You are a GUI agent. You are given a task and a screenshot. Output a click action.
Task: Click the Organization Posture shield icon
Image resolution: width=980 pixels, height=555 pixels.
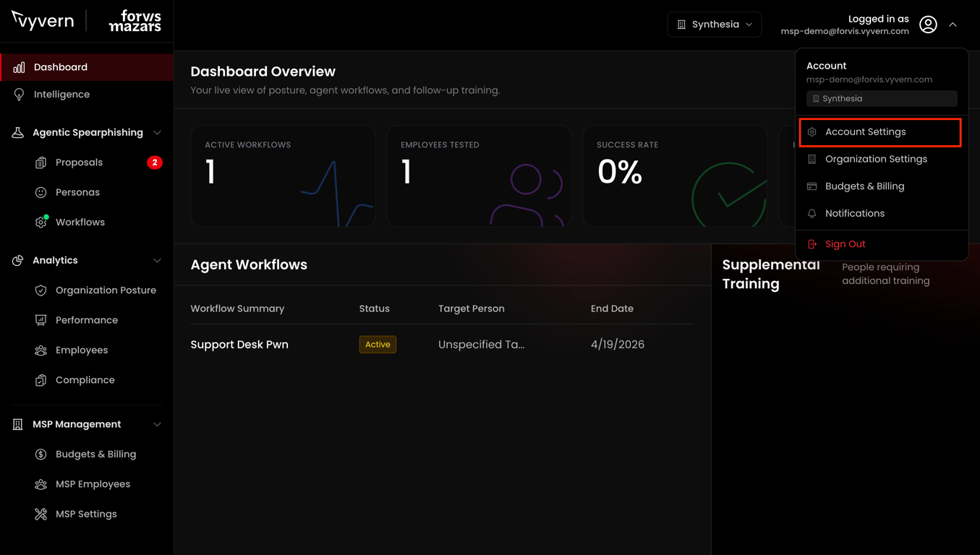(x=41, y=291)
